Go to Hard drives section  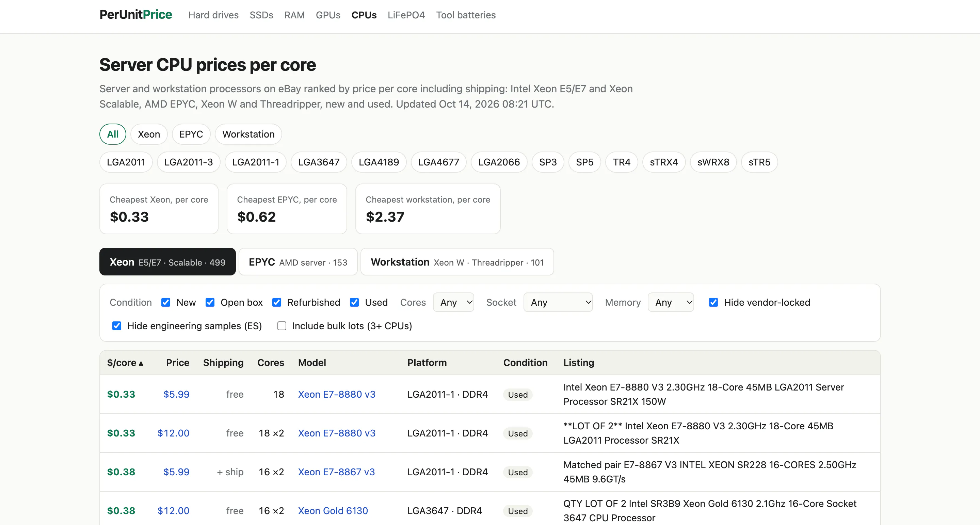click(213, 15)
